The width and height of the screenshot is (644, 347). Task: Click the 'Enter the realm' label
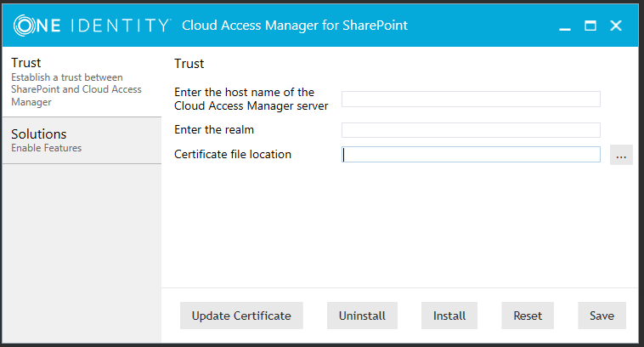coord(214,130)
